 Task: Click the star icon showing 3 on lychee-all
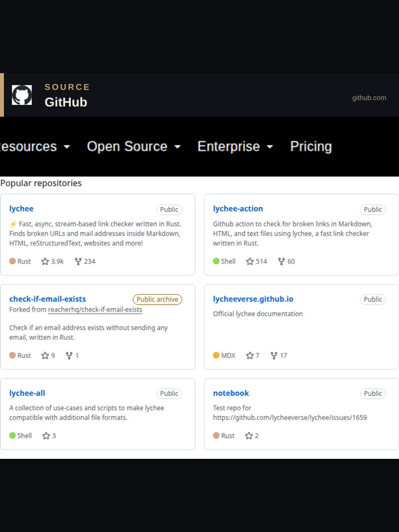pyautogui.click(x=46, y=436)
